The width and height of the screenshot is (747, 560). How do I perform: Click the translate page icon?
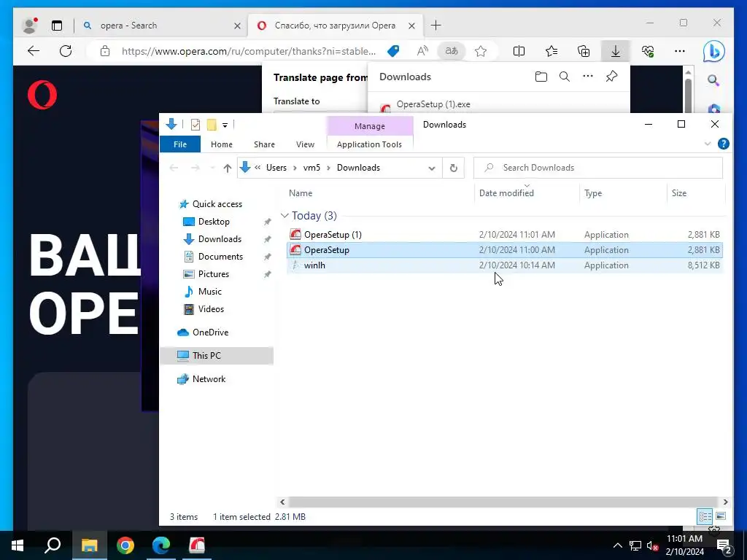tap(451, 50)
